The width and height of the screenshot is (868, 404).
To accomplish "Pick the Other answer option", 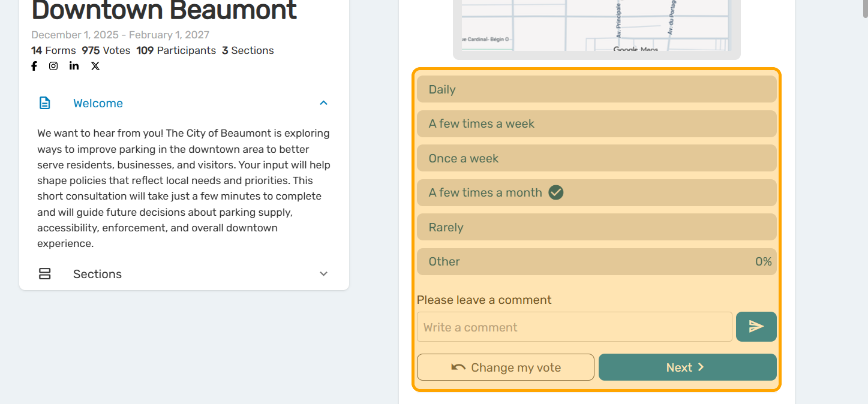I will click(596, 261).
